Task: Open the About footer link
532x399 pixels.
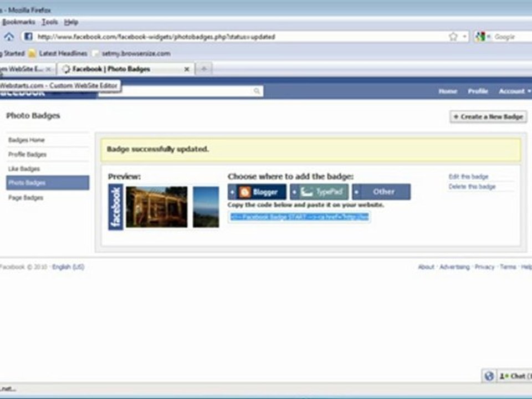Action: point(426,267)
